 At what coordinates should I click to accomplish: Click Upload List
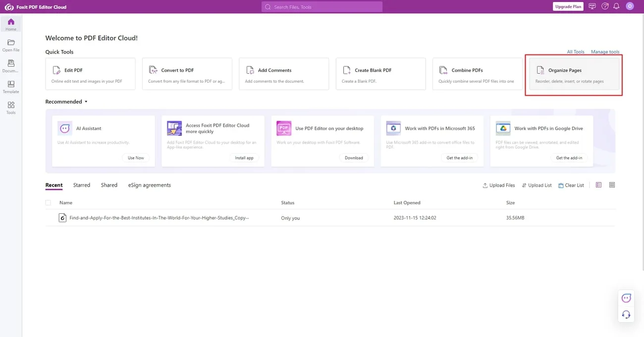tap(537, 185)
